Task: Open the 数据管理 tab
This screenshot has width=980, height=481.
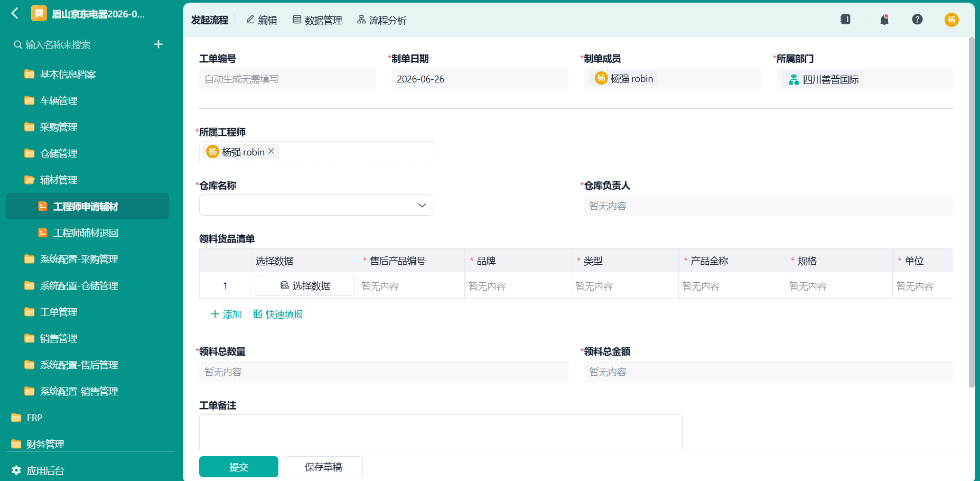Action: pos(318,20)
